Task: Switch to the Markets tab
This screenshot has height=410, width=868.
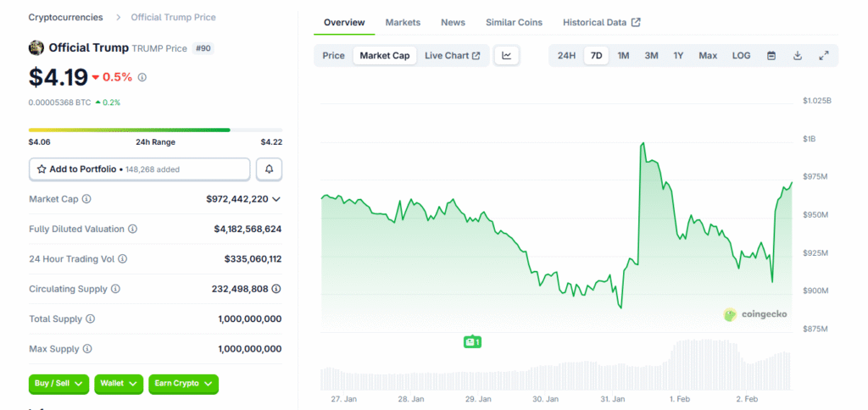Action: coord(403,22)
